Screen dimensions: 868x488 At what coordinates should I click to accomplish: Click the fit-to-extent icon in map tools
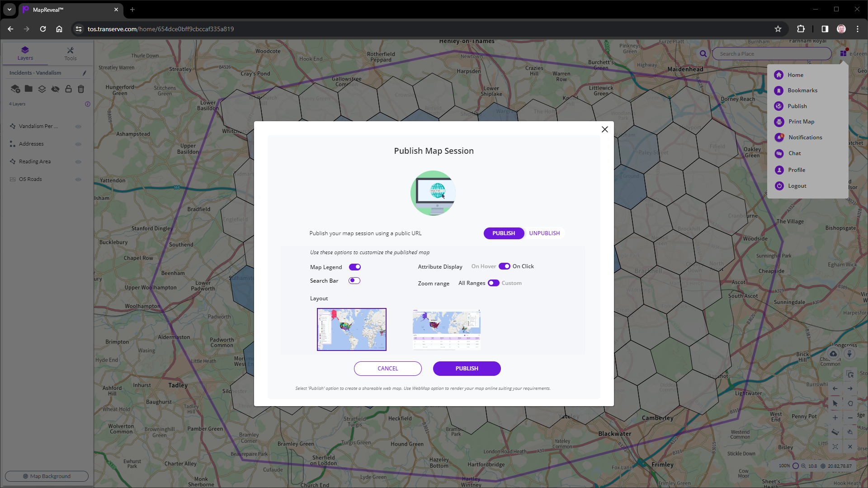[x=835, y=446]
